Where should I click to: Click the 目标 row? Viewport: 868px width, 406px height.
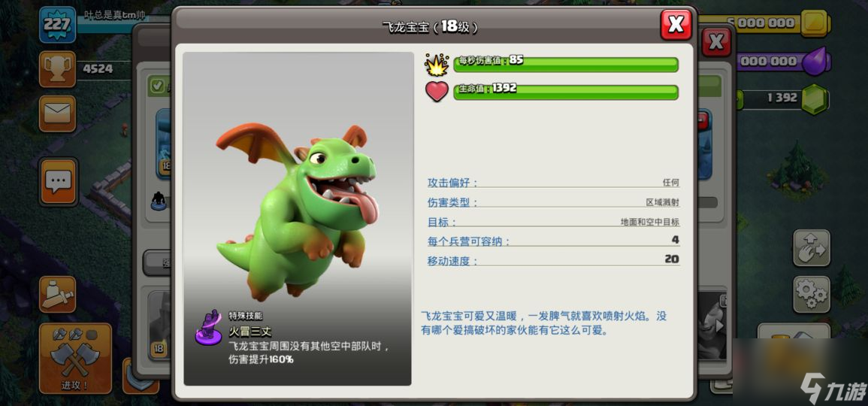[x=553, y=222]
